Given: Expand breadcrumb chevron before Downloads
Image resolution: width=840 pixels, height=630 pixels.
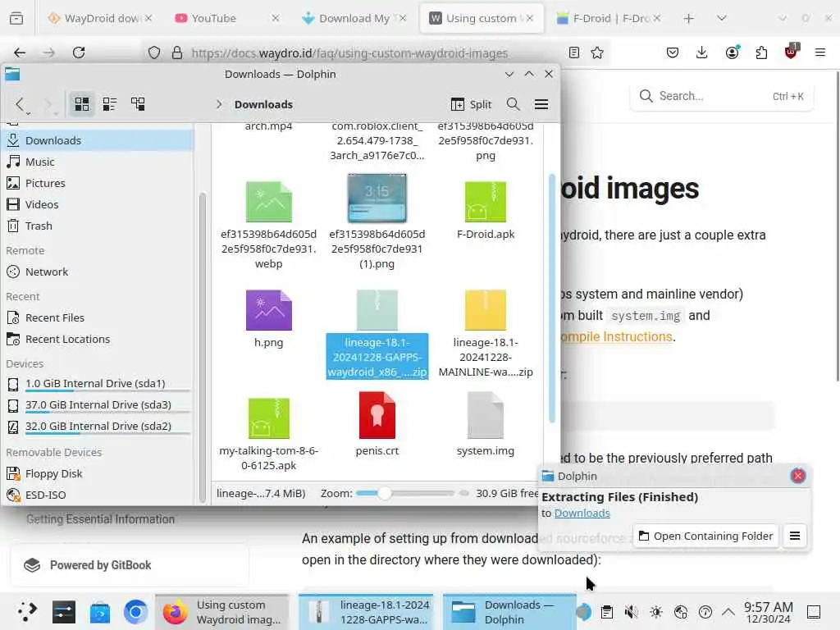Looking at the screenshot, I should pos(218,104).
